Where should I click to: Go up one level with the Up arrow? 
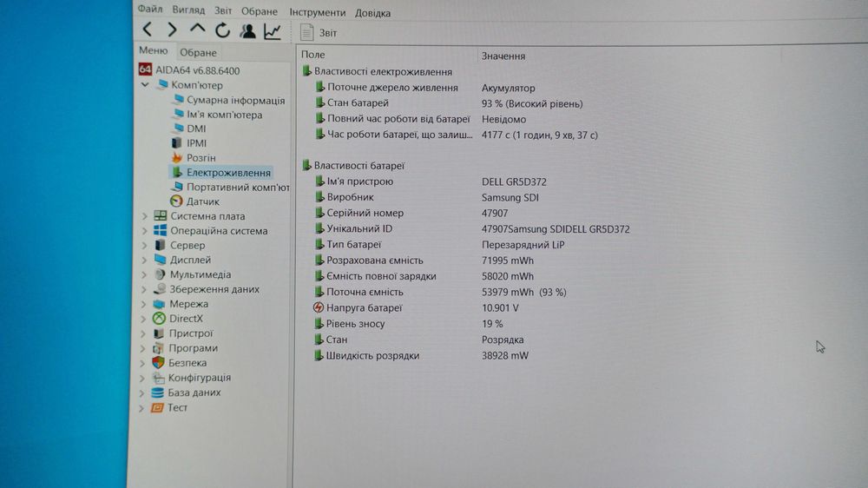[x=198, y=29]
